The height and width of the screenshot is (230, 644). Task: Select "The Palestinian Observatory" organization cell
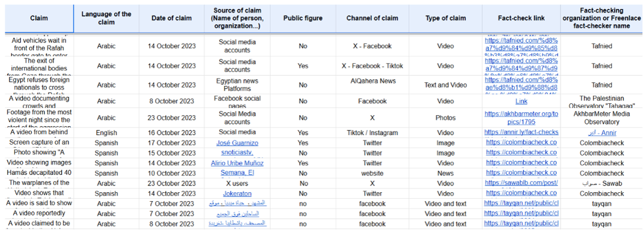(x=602, y=101)
